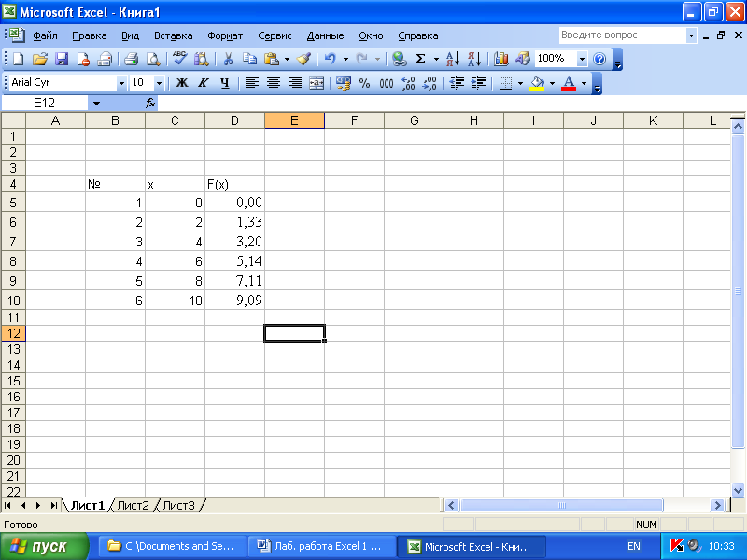The height and width of the screenshot is (560, 747).
Task: Select column header H
Action: coord(473,121)
